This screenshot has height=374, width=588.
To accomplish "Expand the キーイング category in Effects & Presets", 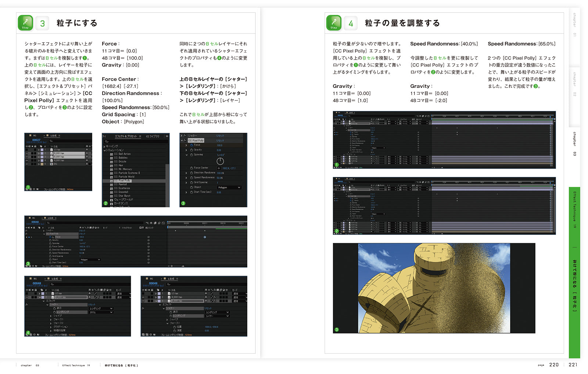I will click(104, 147).
